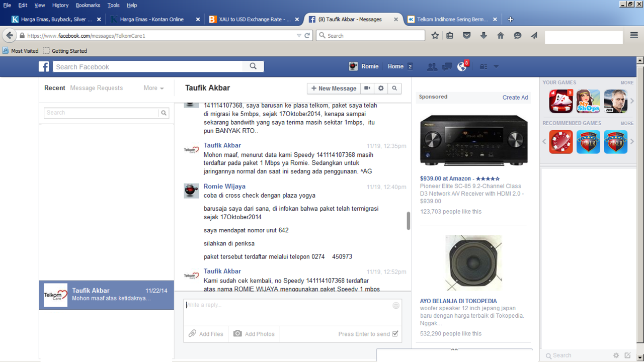Launch the My Shops game icon

588,101
